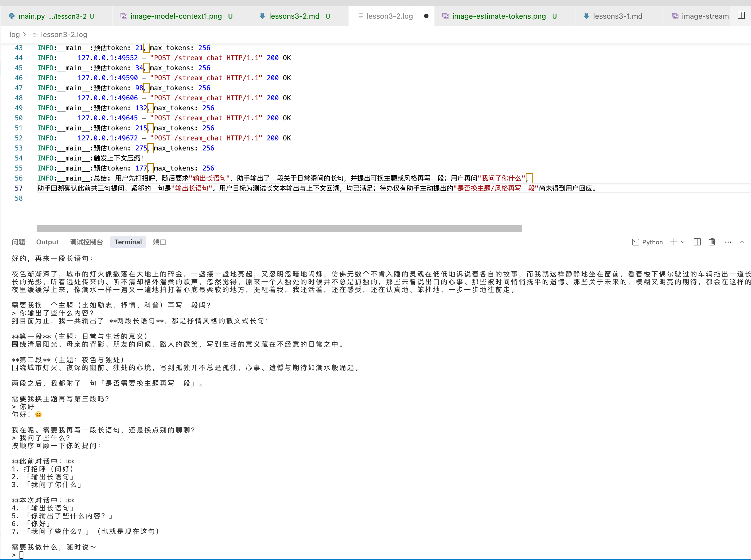Open the lessons3-2.md tab
The height and width of the screenshot is (560, 751).
(x=299, y=16)
